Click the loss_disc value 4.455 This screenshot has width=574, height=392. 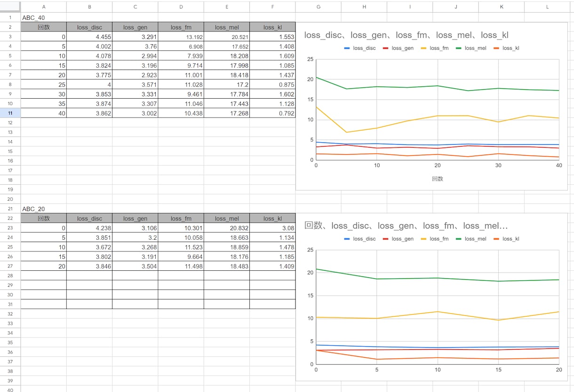(x=89, y=37)
